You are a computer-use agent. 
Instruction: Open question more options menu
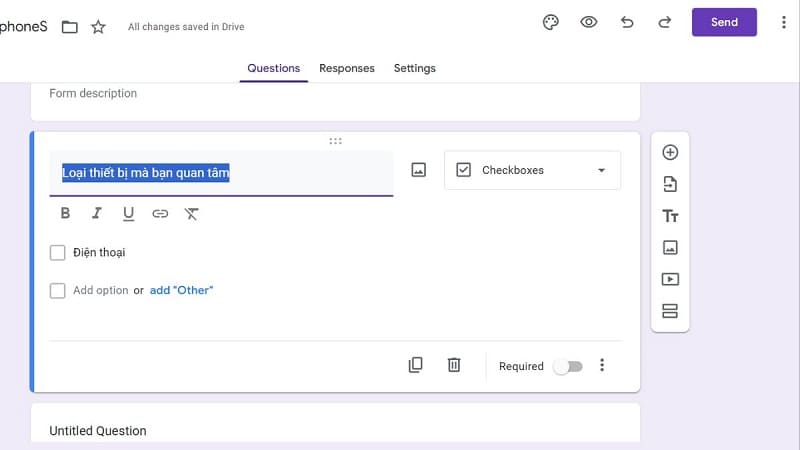(602, 365)
